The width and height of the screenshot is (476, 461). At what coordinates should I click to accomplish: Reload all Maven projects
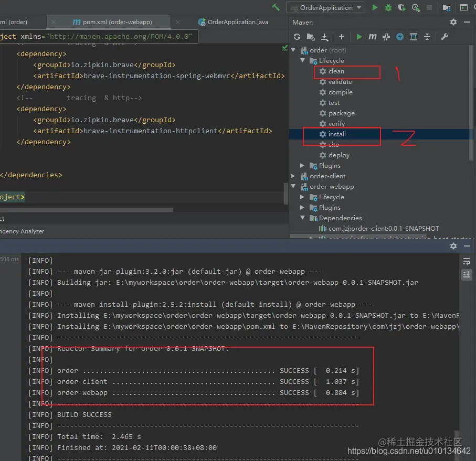[x=297, y=37]
